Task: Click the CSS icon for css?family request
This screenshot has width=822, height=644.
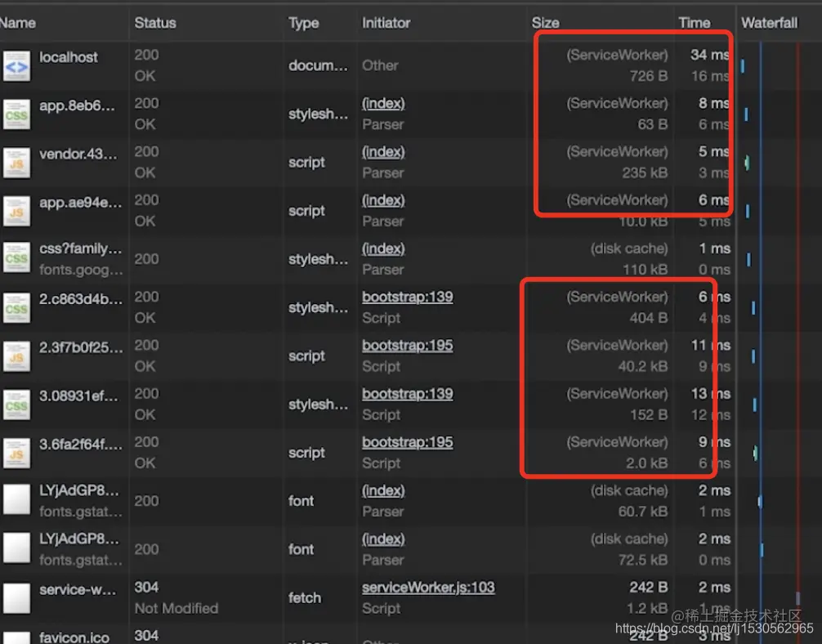Action: click(16, 257)
